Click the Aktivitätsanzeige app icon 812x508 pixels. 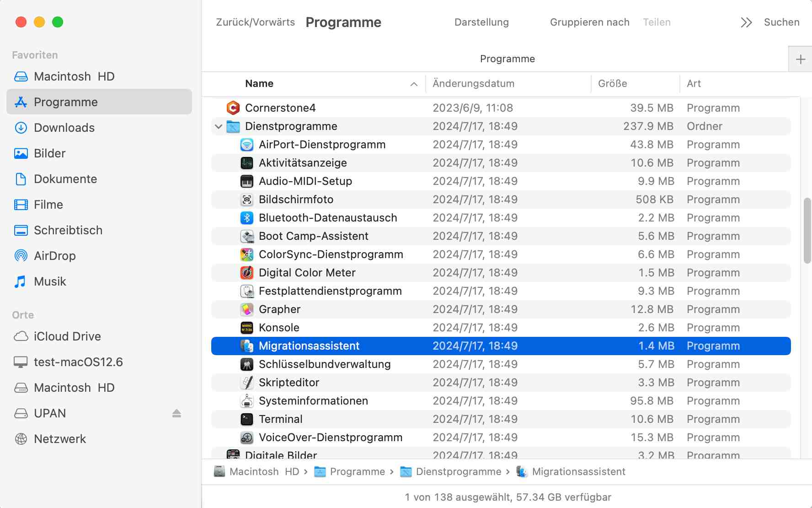tap(247, 163)
